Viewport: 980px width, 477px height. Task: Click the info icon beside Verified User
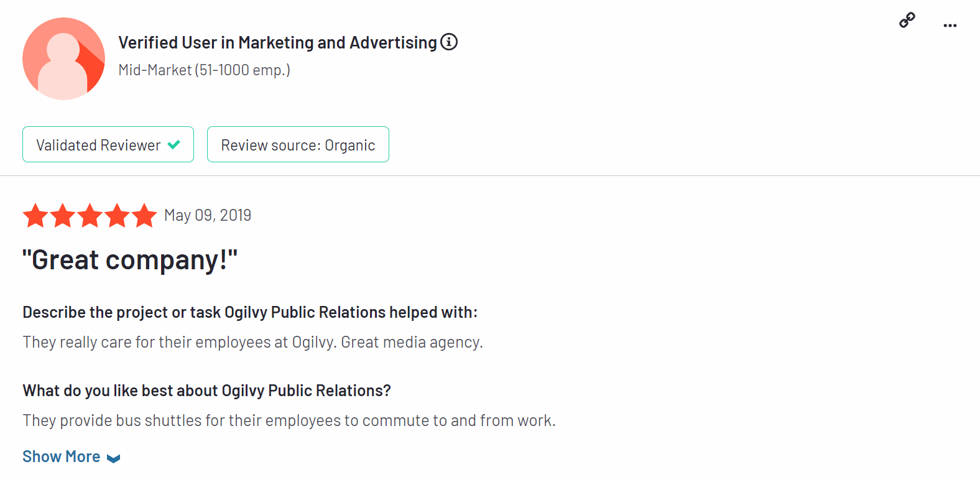[x=449, y=42]
